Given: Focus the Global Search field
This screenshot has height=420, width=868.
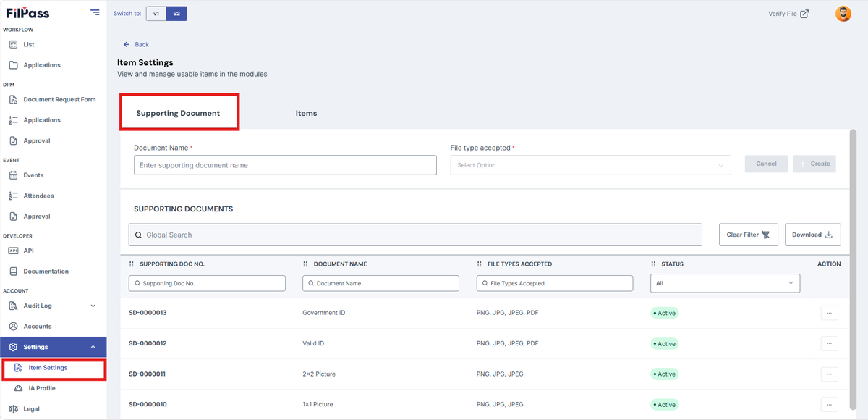Looking at the screenshot, I should [415, 235].
